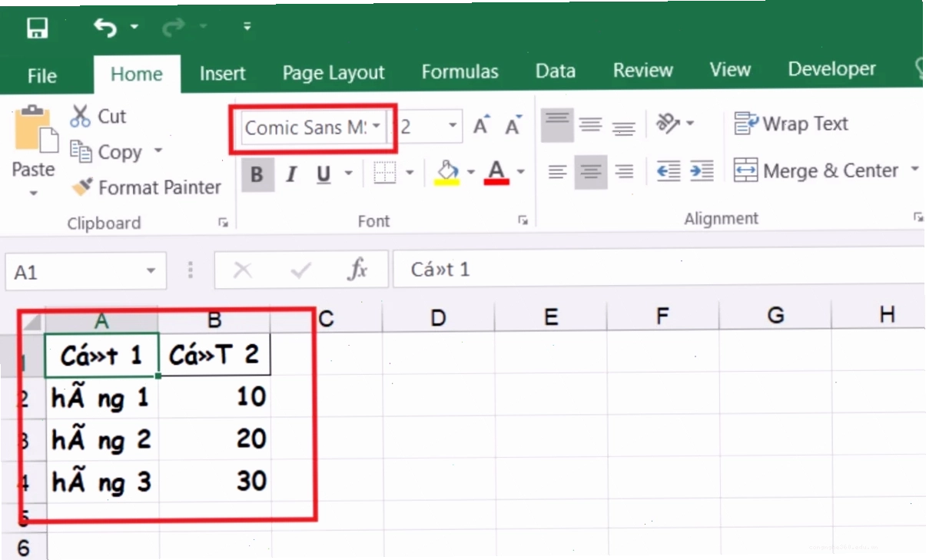Toggle Italic formatting
926x560 pixels.
(x=291, y=175)
